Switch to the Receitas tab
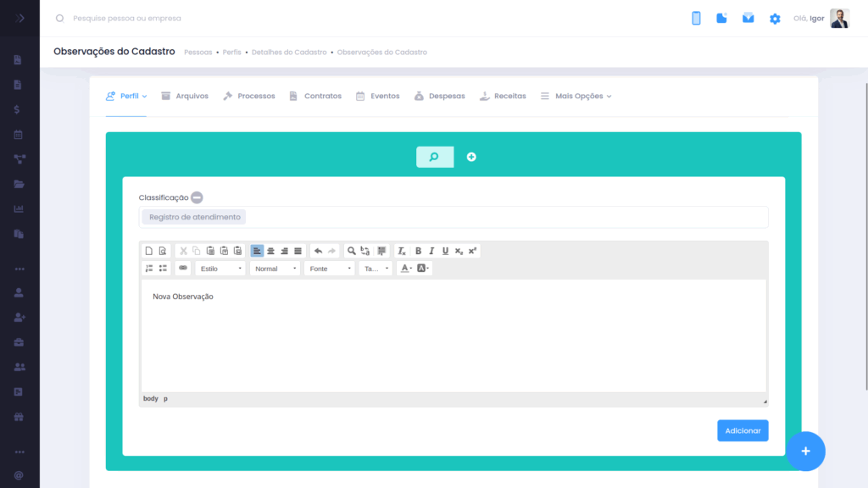The image size is (868, 488). click(503, 97)
